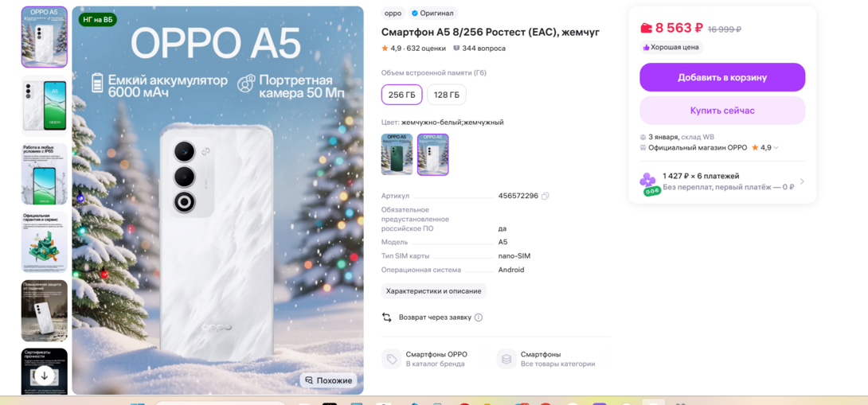Viewport: 868px width, 405px height.
Task: Select the 256 ГБ storage option
Action: click(401, 95)
